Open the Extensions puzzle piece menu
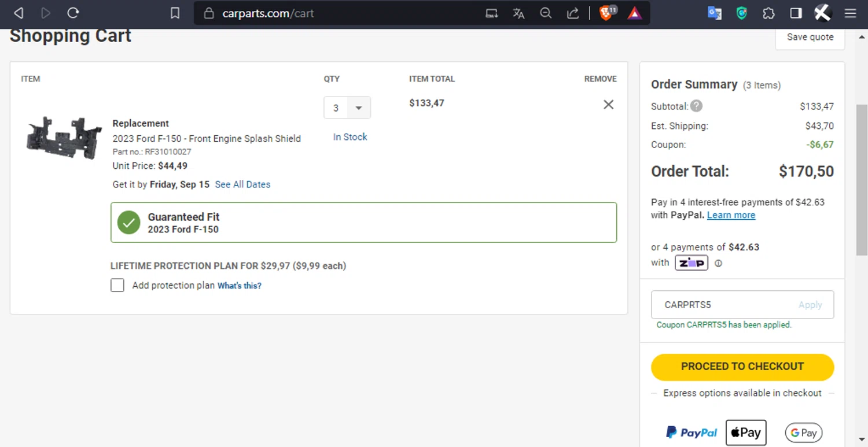 (768, 13)
